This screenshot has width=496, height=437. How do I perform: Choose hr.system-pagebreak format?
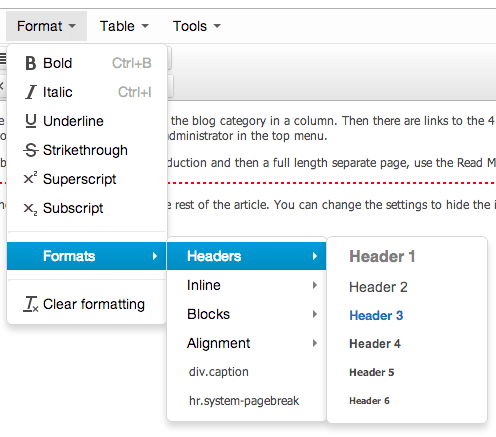pos(244,401)
